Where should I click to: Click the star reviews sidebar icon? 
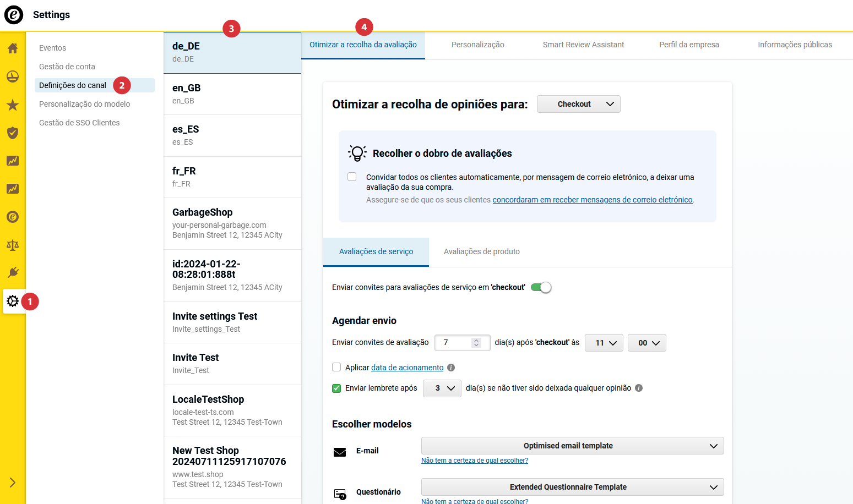[13, 105]
